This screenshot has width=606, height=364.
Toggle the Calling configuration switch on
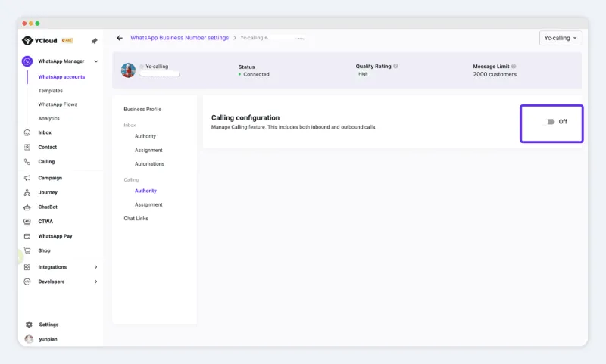pyautogui.click(x=550, y=122)
